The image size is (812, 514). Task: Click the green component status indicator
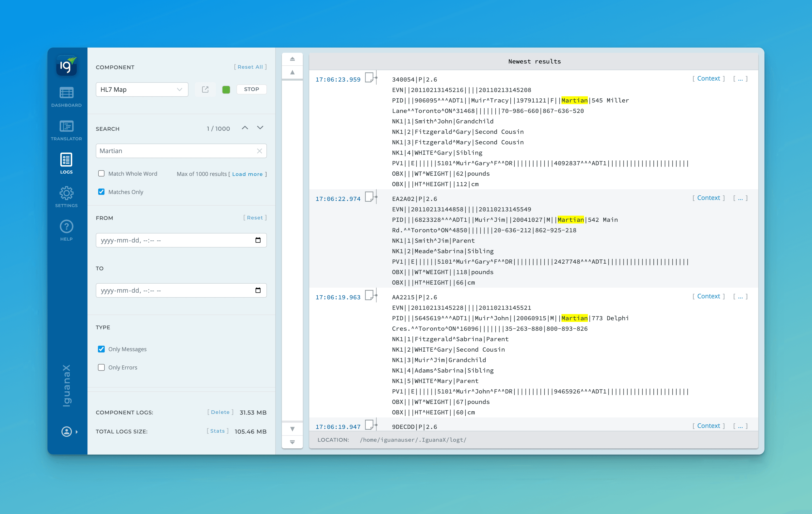(x=226, y=89)
